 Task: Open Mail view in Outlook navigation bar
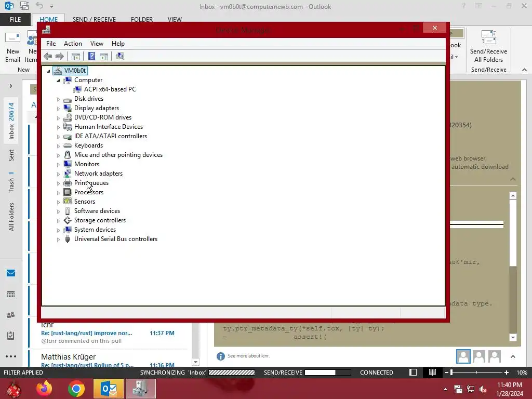click(x=11, y=273)
